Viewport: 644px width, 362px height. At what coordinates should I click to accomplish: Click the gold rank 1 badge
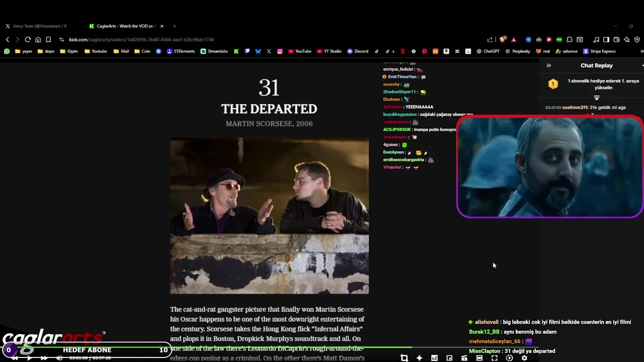553,84
